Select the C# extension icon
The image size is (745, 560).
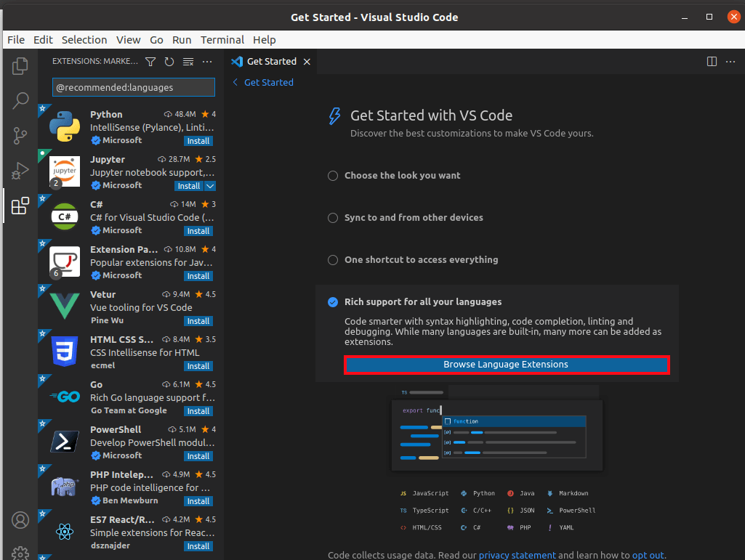pos(65,216)
